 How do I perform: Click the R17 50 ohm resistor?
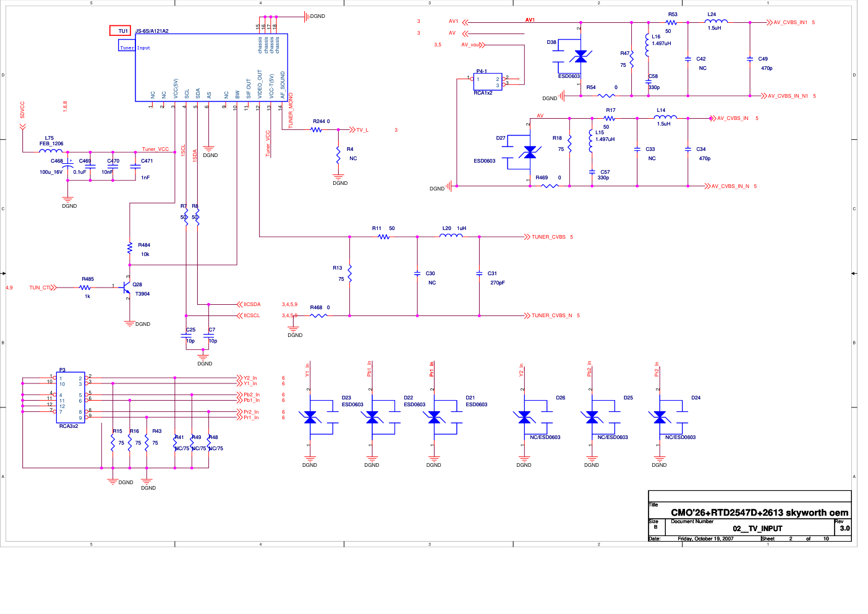610,118
